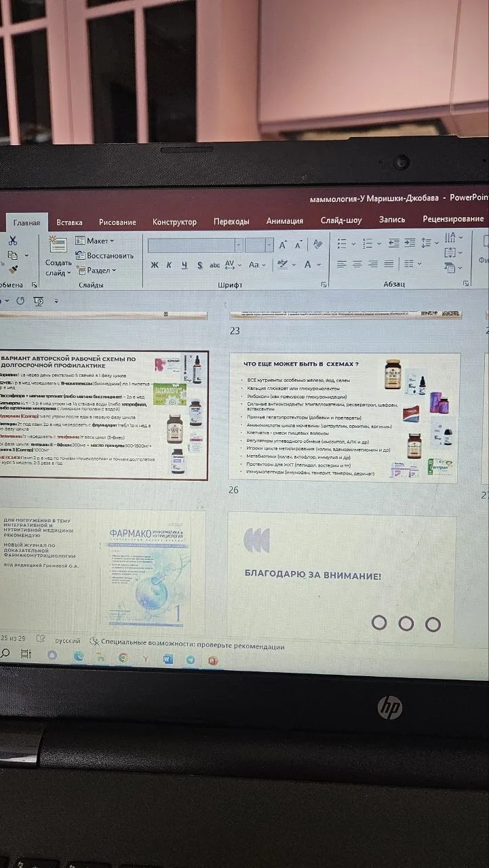Toggle text shadow S formatting
This screenshot has height=868, width=489.
click(199, 264)
